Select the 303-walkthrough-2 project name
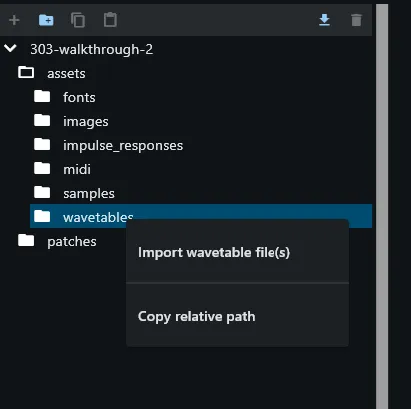This screenshot has width=411, height=409. coord(91,50)
